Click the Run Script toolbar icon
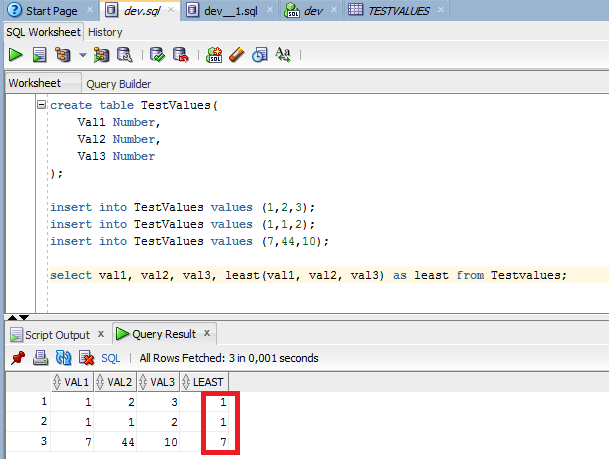This screenshot has width=609, height=461. coord(39,54)
